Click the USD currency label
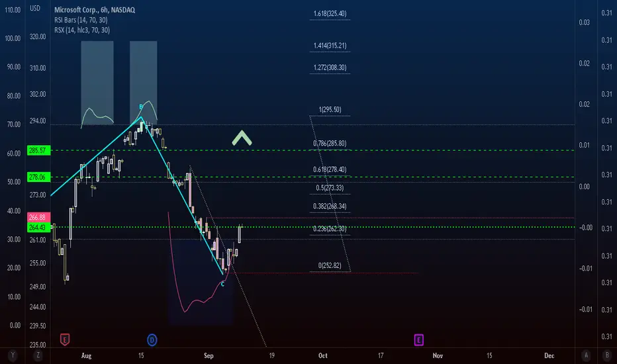Screen dimensions: 617x364 coord(35,8)
